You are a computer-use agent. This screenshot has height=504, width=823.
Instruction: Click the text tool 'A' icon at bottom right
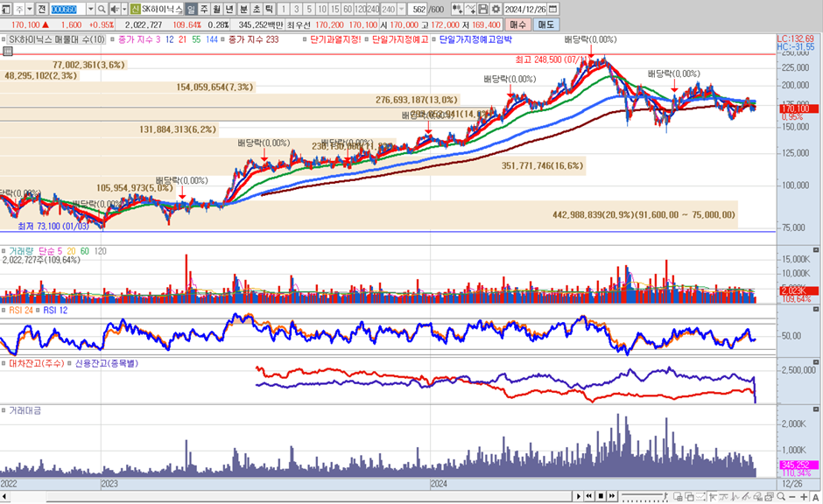click(x=816, y=497)
